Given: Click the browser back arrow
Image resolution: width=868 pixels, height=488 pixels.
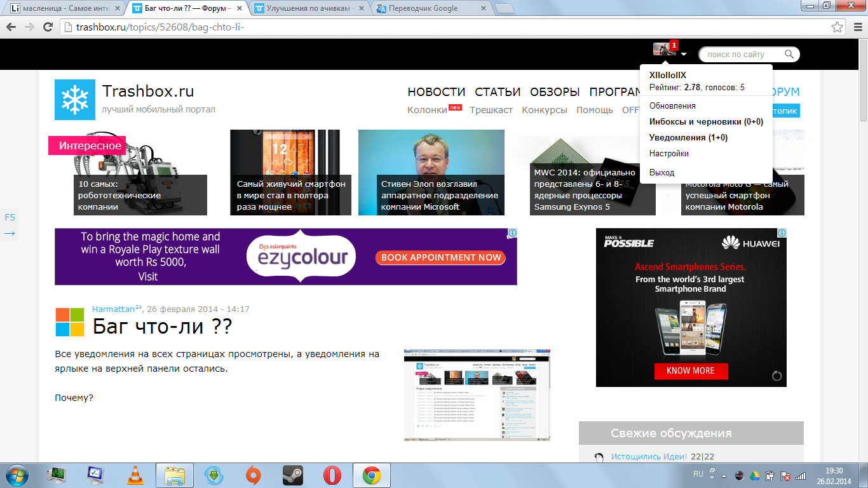Looking at the screenshot, I should tap(11, 27).
